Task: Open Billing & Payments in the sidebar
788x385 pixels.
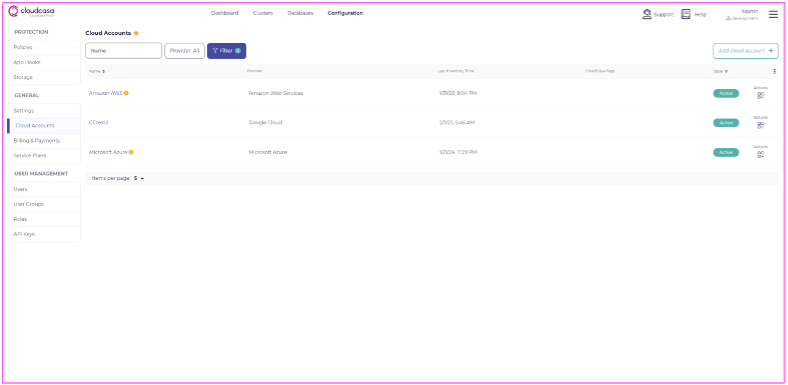Action: point(44,141)
